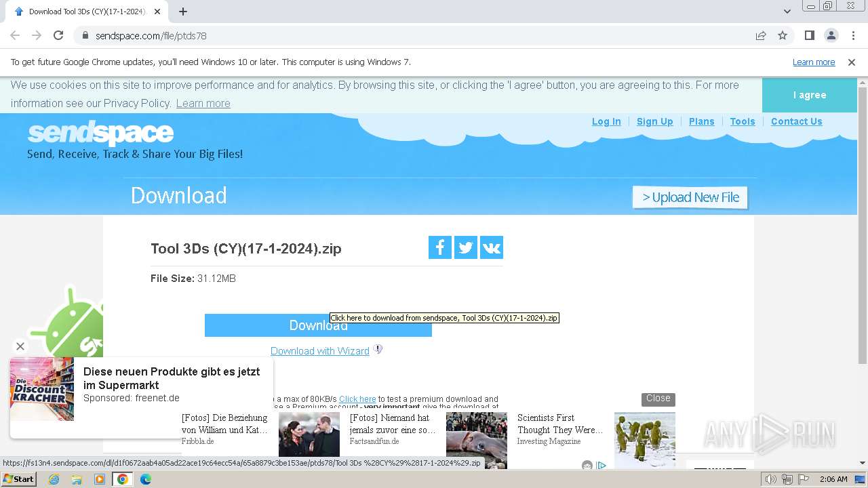Click the Chrome back arrow

pyautogui.click(x=15, y=35)
